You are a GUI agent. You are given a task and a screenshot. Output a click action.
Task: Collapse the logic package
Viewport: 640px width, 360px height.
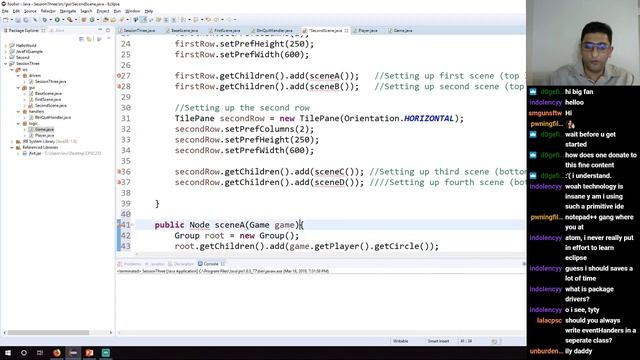[18, 123]
